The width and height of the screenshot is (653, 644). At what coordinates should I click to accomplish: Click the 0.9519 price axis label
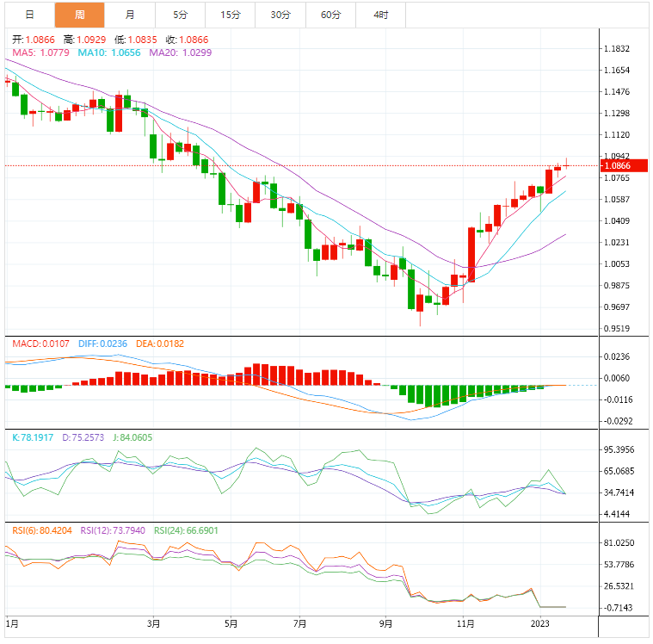617,329
